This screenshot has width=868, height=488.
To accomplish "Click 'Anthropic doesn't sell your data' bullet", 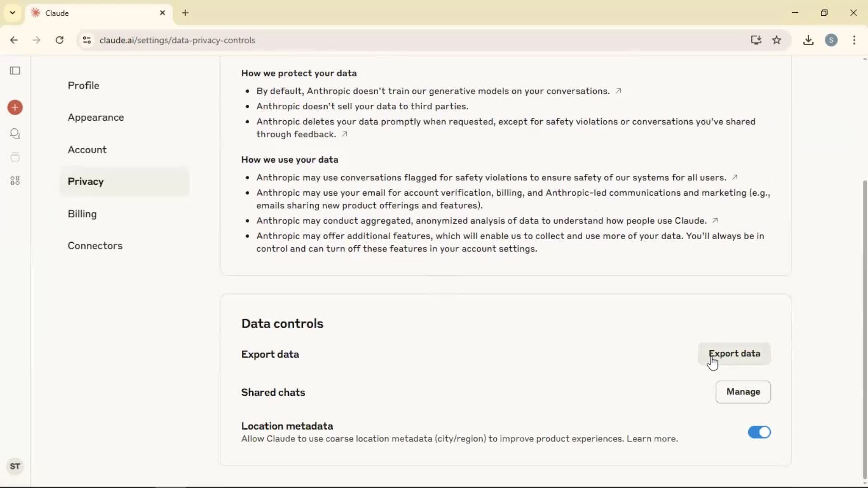I will (x=362, y=106).
